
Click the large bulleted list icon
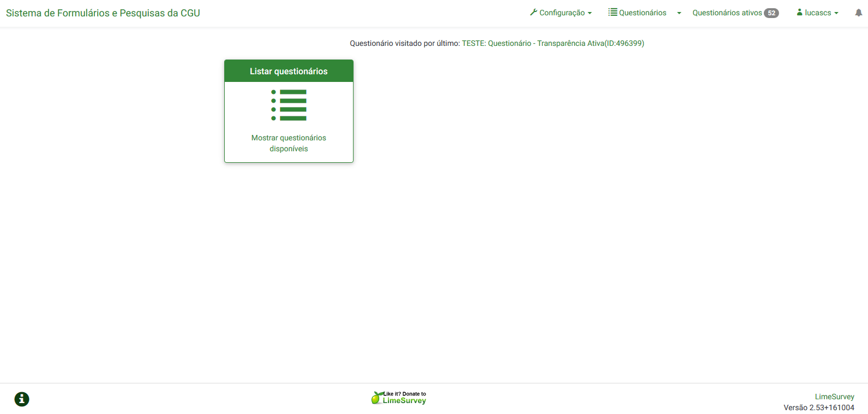tap(289, 105)
